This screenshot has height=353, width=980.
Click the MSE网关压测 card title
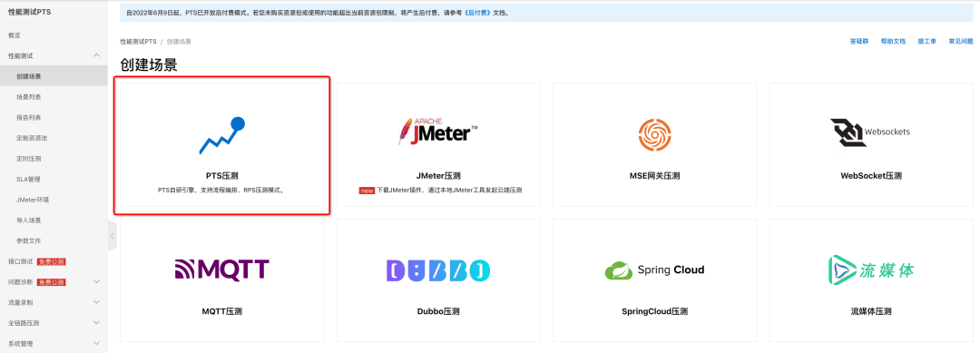point(654,176)
